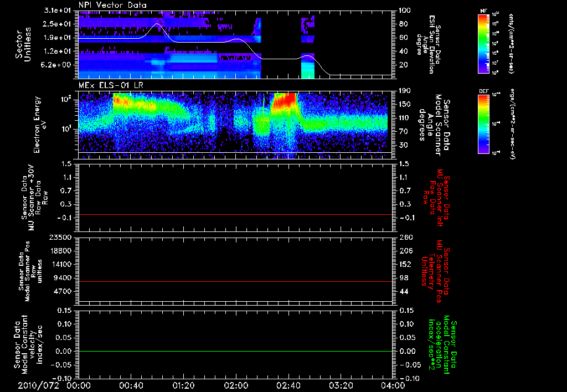This screenshot has width=567, height=392.
Task: Click the "02:40" time axis label
Action: point(288,385)
